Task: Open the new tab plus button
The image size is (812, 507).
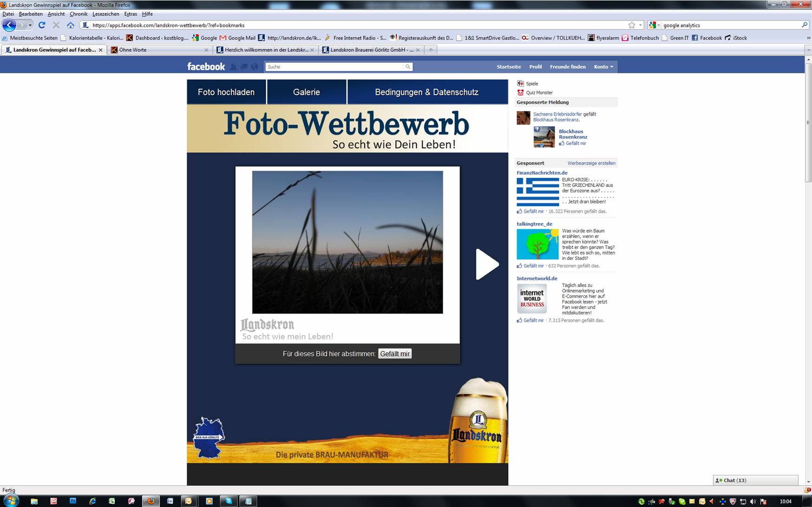Action: click(x=431, y=50)
